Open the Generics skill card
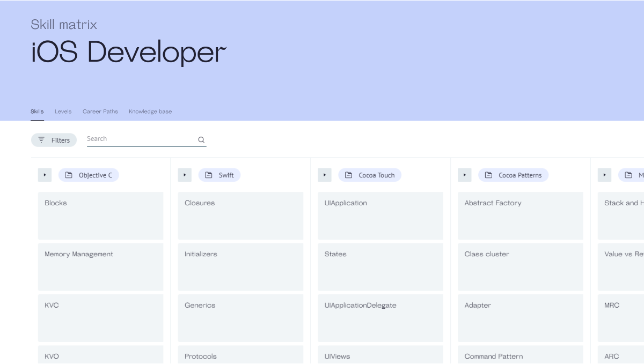This screenshot has height=364, width=644. click(240, 318)
